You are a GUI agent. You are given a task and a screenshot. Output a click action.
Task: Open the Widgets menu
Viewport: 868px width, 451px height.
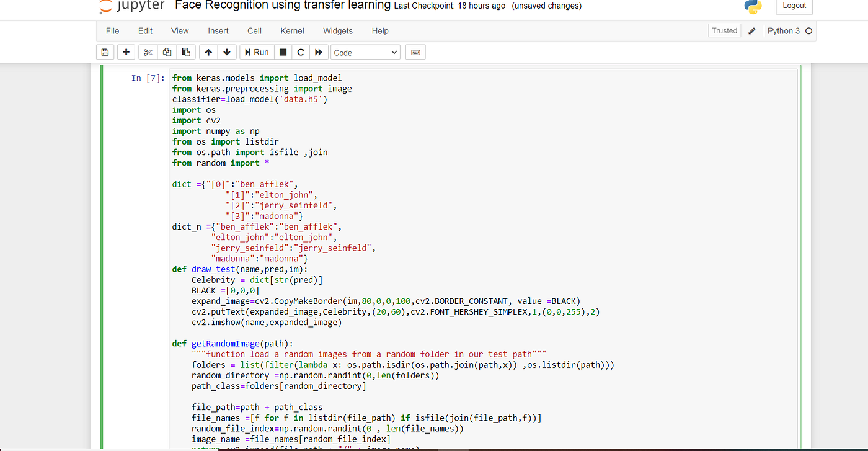pyautogui.click(x=338, y=31)
